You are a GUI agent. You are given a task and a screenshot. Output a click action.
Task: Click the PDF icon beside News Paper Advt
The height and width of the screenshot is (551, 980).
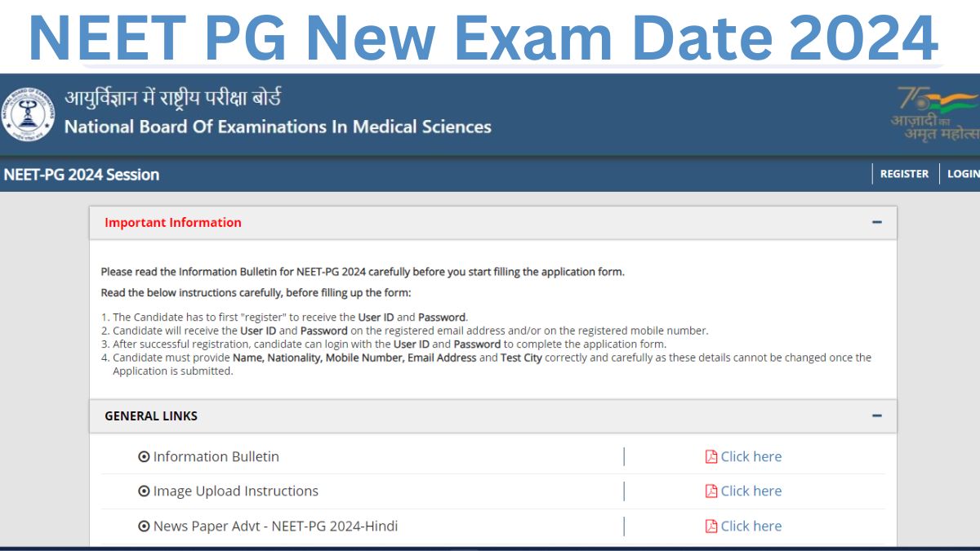click(711, 526)
